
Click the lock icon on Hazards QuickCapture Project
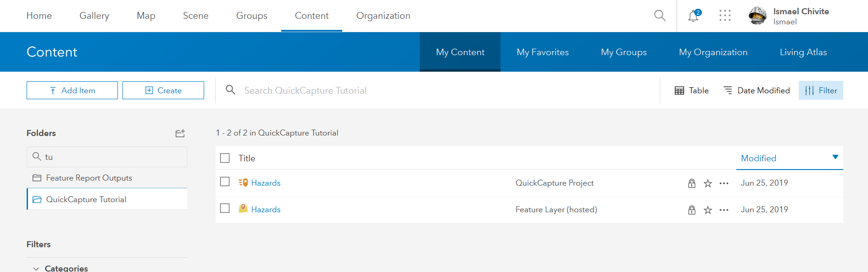[692, 183]
